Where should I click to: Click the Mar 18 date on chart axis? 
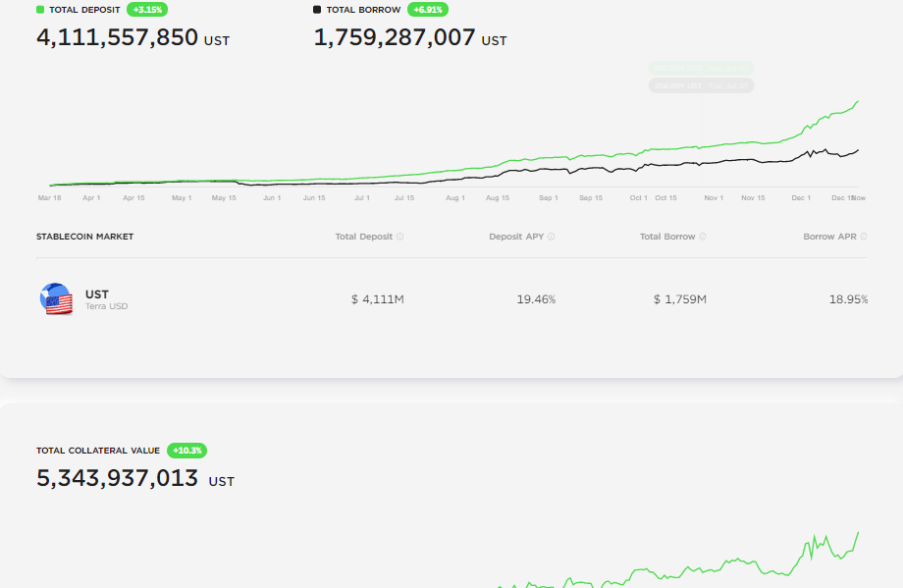click(x=50, y=198)
